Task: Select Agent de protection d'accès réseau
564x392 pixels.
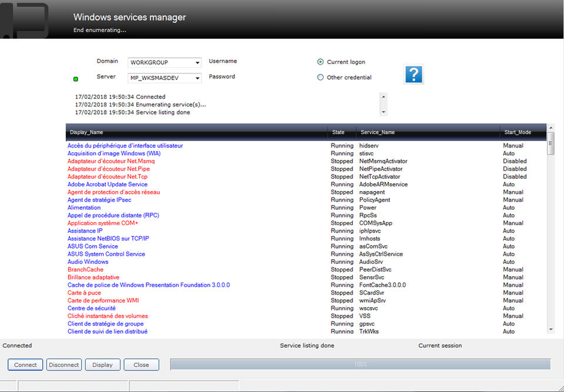Action: coord(113,192)
